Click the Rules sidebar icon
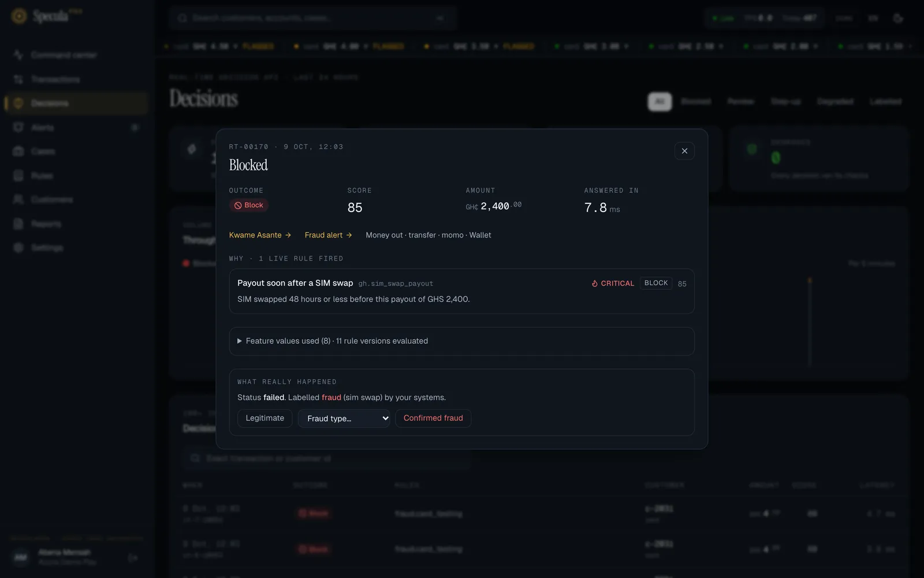Viewport: 924px width, 578px height. coord(18,175)
